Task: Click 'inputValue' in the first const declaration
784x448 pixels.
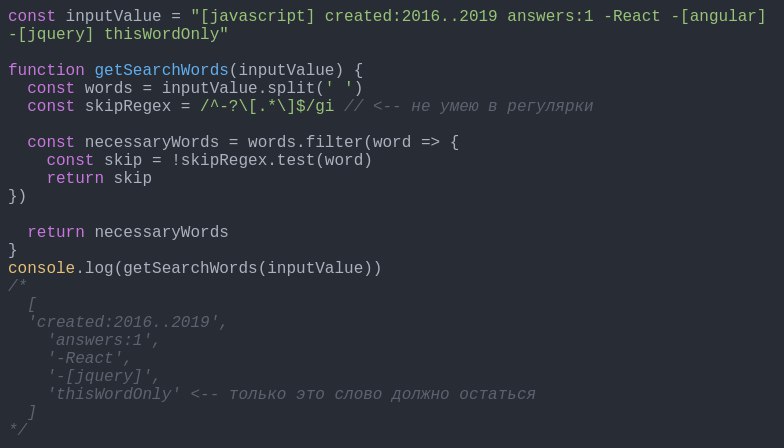Action: pos(114,16)
